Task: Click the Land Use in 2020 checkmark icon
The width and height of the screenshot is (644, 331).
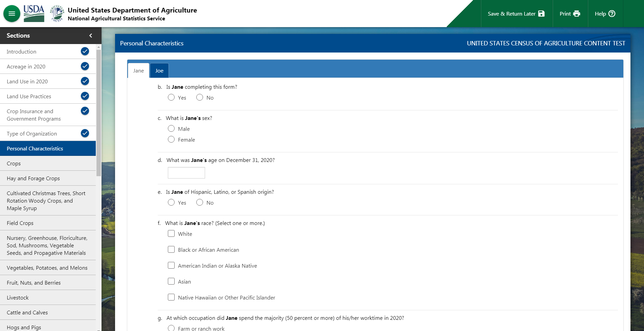Action: [85, 81]
